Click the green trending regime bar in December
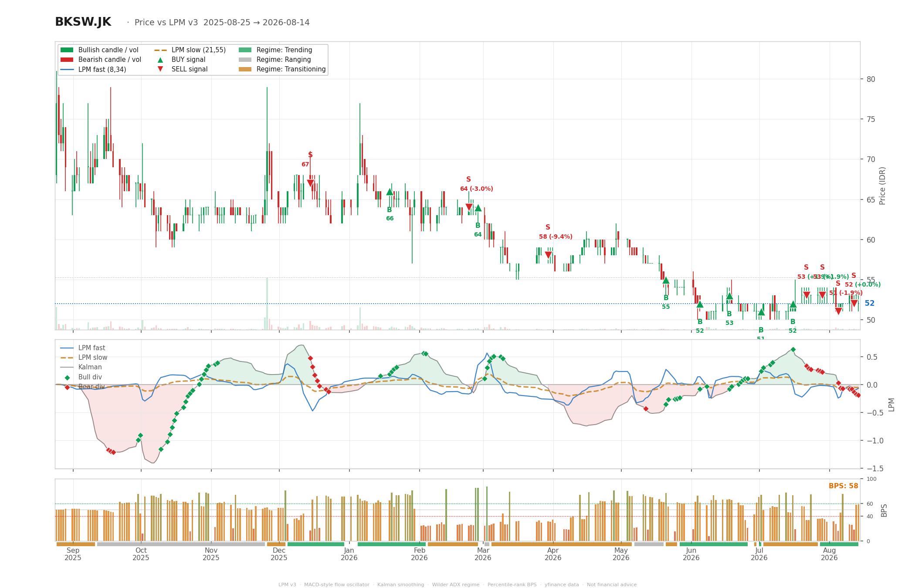Viewport: 915px width, 588px height. coord(316,544)
